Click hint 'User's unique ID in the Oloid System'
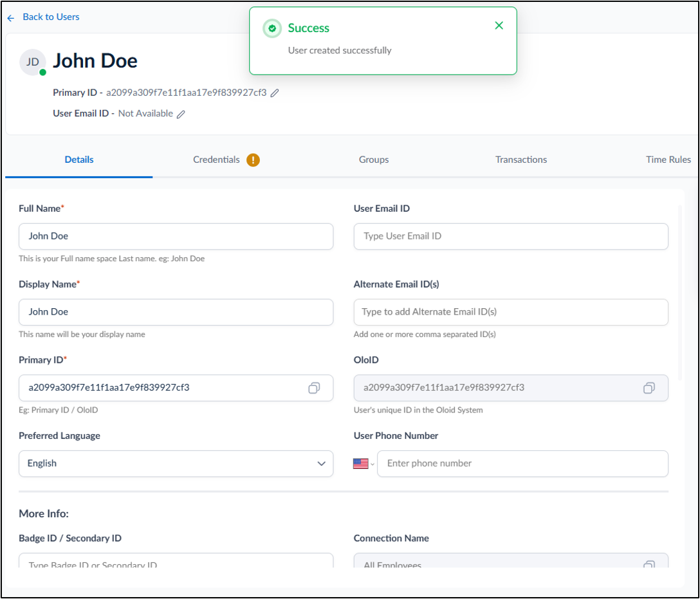The width and height of the screenshot is (700, 599). click(x=418, y=410)
